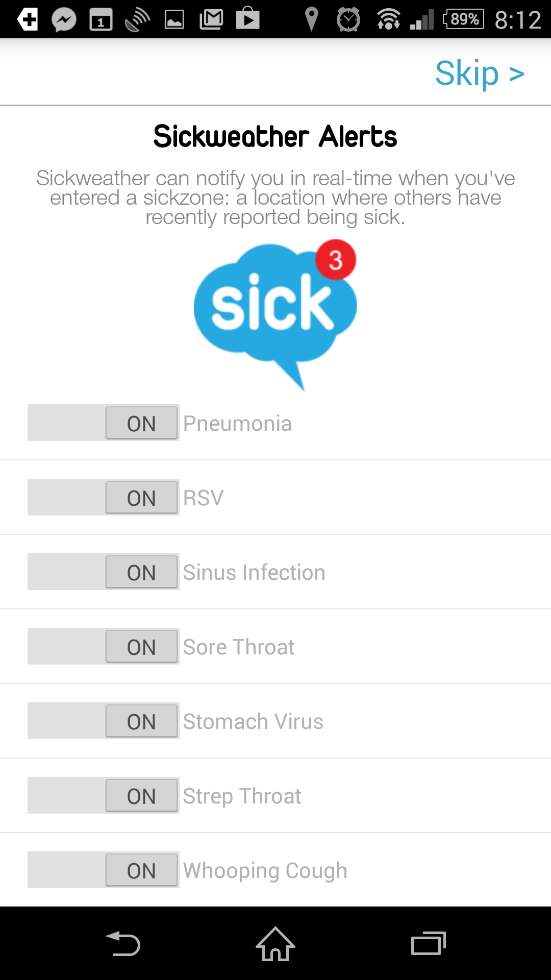Tap the Sickweather Alerts heading

pyautogui.click(x=275, y=136)
